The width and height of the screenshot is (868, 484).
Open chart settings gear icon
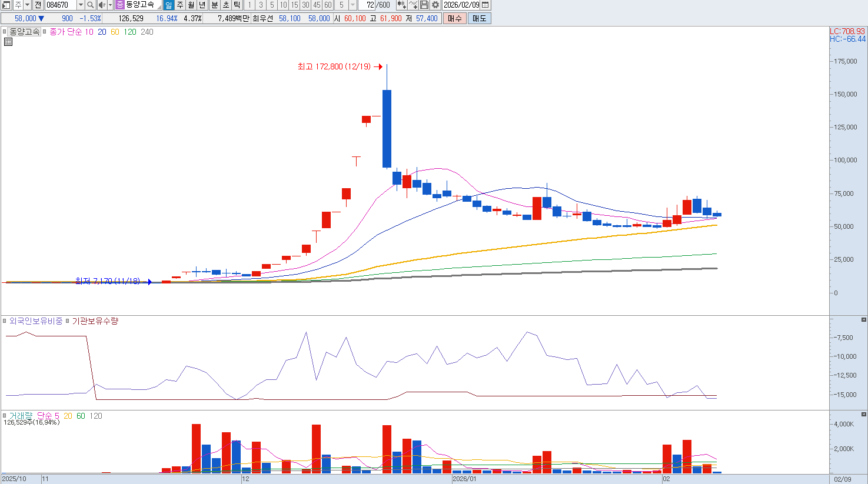click(435, 5)
